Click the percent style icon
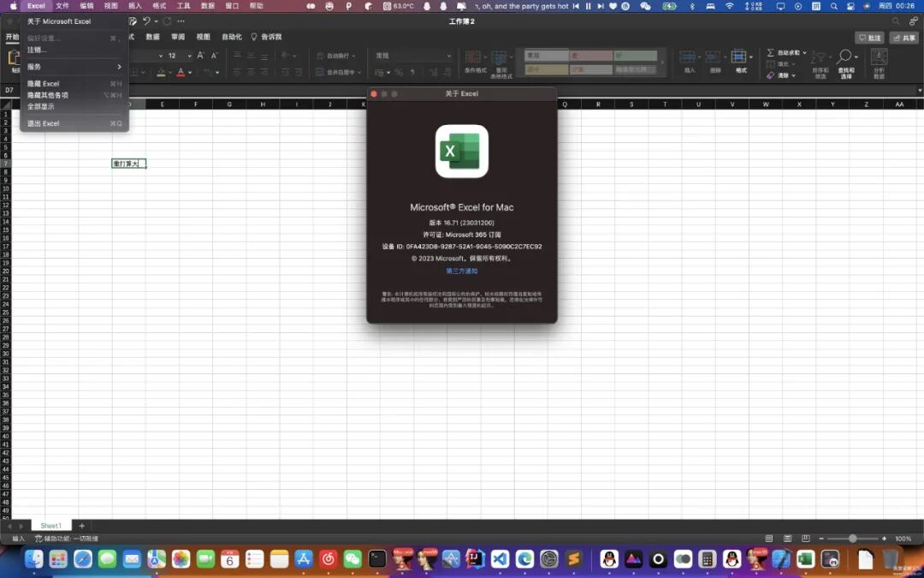 point(399,73)
